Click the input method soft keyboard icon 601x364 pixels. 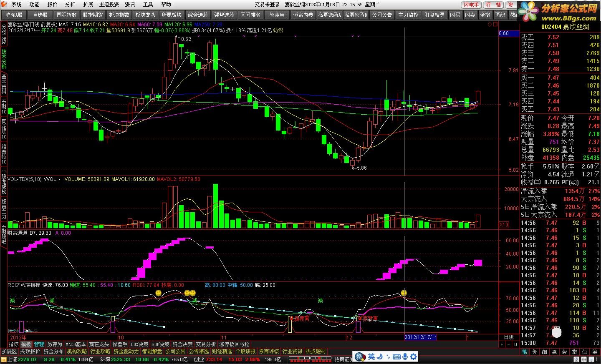(x=396, y=357)
